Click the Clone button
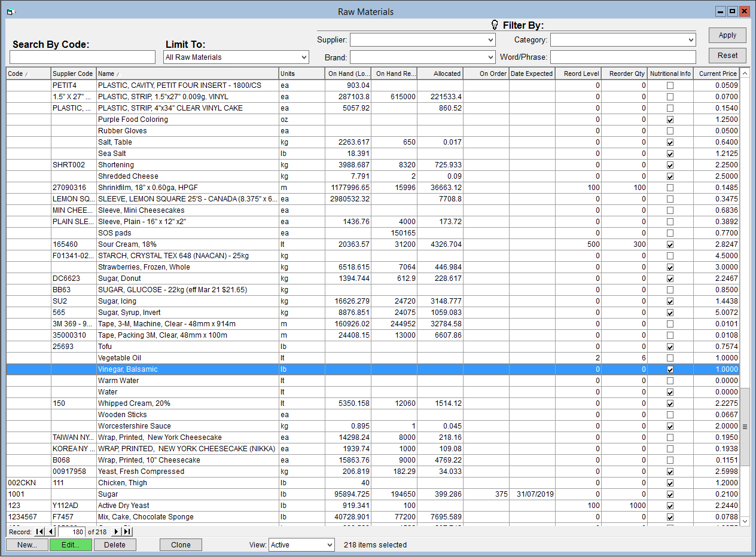Viewport: 756px width, 557px height. tap(181, 545)
